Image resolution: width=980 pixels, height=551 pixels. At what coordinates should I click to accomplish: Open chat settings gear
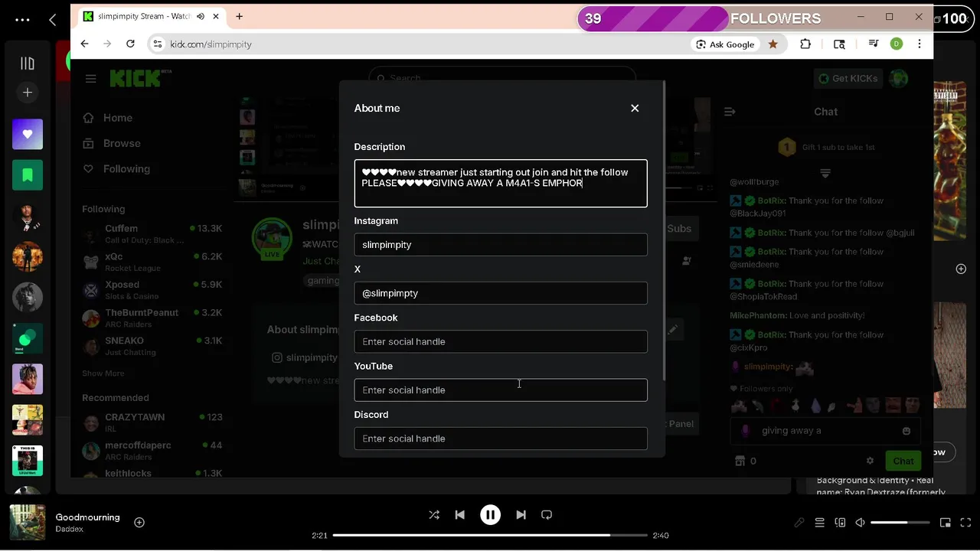coord(870,461)
